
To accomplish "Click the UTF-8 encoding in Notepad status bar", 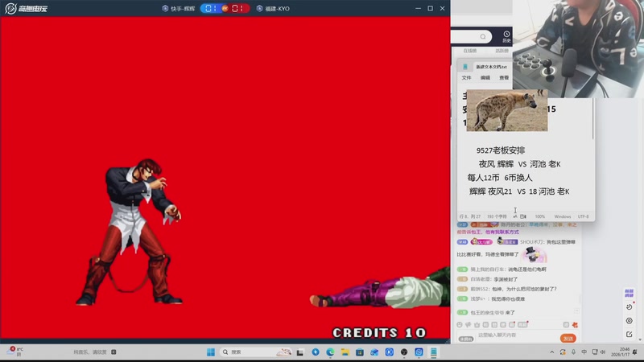I will point(583,216).
